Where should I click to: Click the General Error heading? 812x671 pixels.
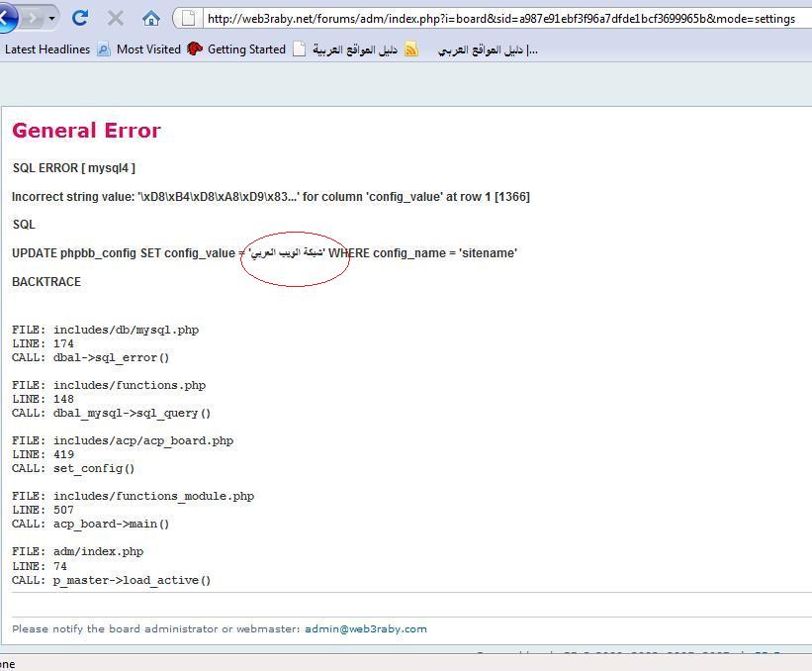[x=86, y=131]
